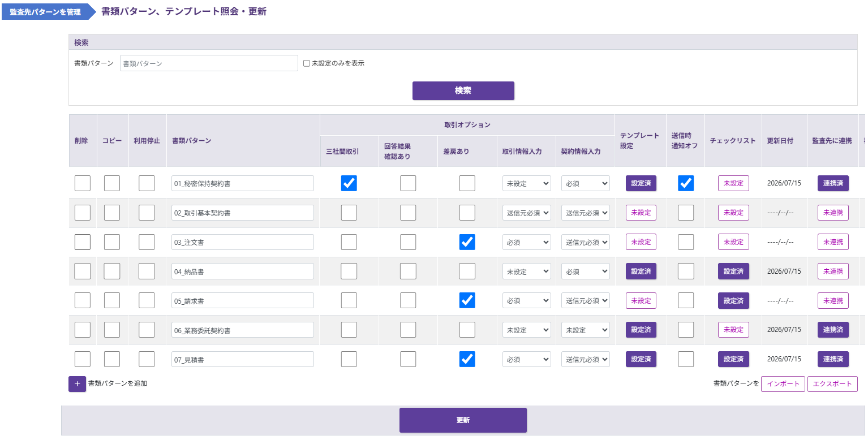
Task: Check 利用停止 box for 06_業務委託契約書
Action: click(x=147, y=330)
